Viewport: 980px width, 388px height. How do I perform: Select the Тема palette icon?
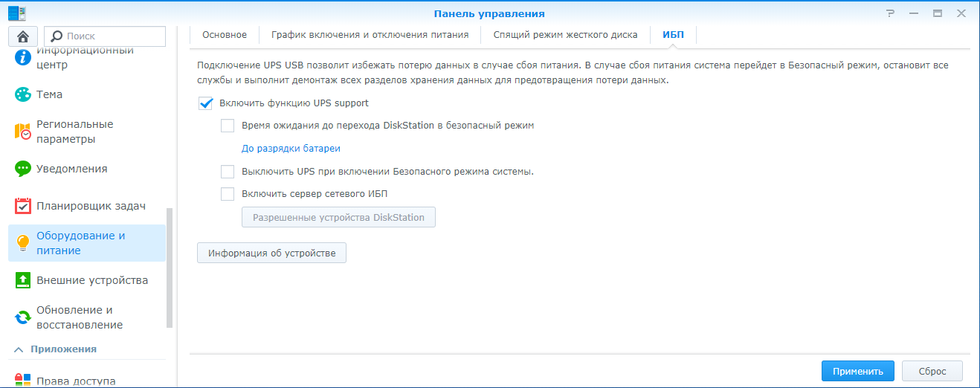[23, 94]
